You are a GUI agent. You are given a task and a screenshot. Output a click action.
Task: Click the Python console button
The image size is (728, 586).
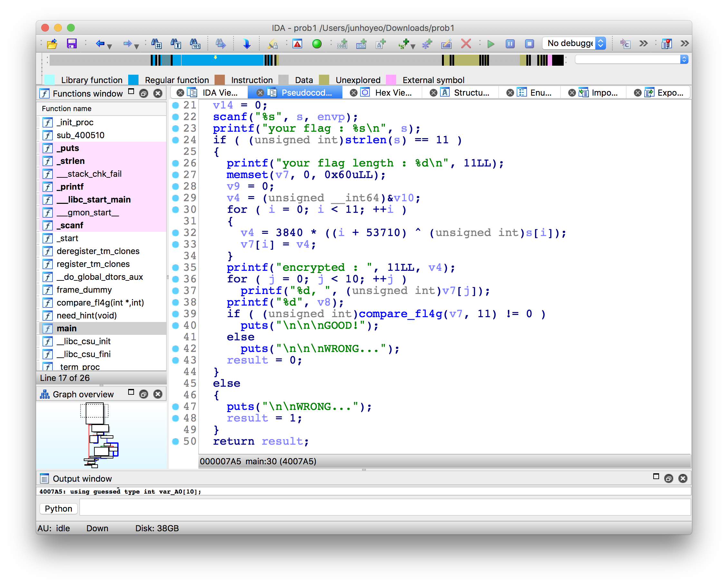(58, 508)
